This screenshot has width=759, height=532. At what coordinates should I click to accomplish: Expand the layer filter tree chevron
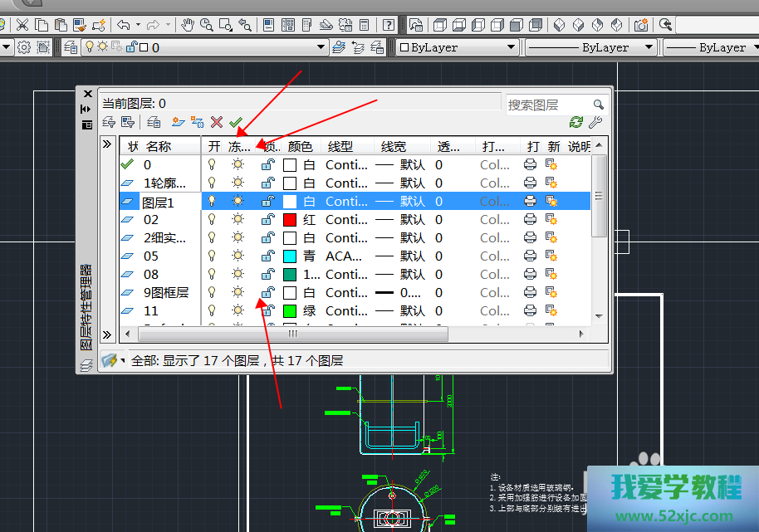pyautogui.click(x=107, y=144)
